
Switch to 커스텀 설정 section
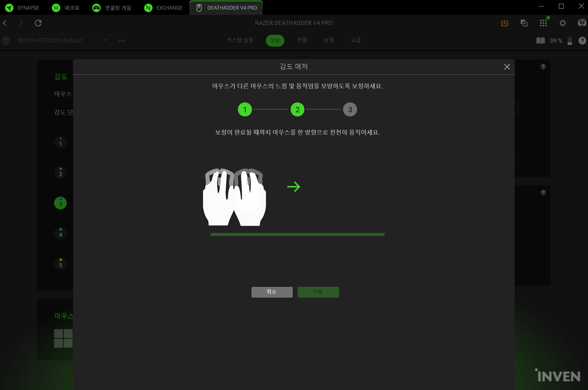click(x=240, y=40)
